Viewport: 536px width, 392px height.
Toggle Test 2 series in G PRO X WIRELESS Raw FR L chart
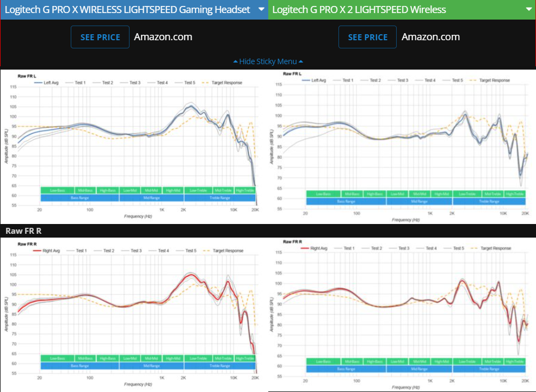(102, 83)
